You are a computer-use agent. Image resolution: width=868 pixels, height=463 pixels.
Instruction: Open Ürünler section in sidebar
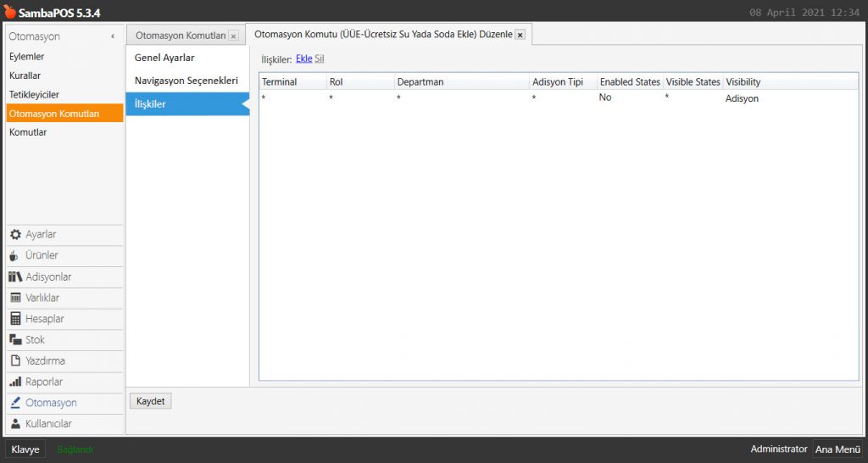42,256
